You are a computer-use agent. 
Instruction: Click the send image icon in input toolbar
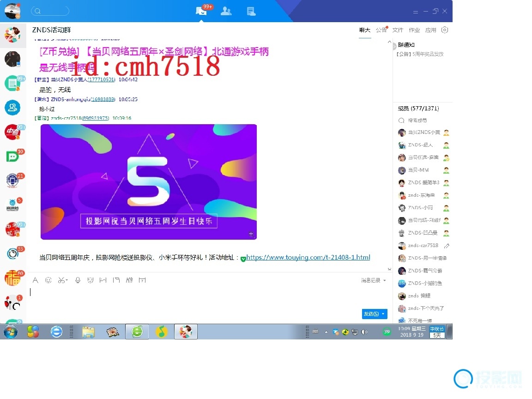tap(103, 280)
